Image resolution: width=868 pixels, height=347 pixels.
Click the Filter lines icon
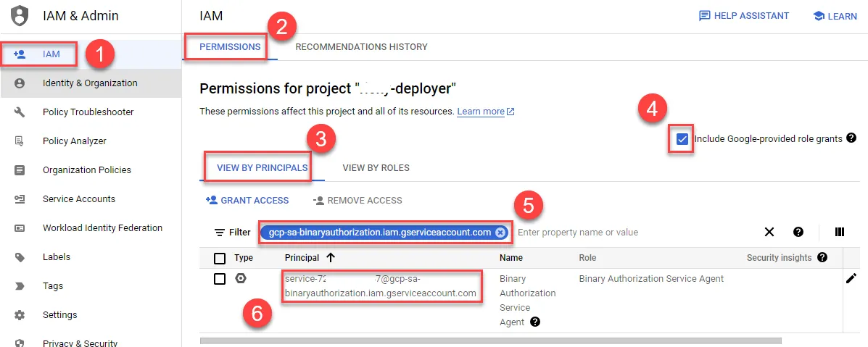coord(220,233)
